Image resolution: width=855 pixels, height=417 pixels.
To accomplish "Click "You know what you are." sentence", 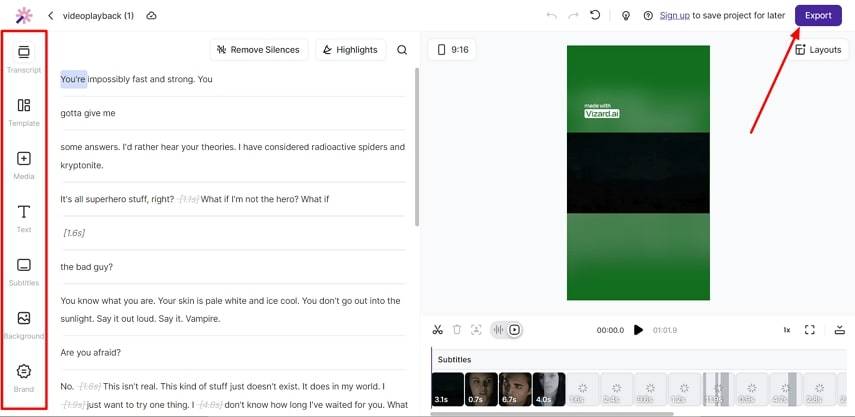I will coord(105,301).
